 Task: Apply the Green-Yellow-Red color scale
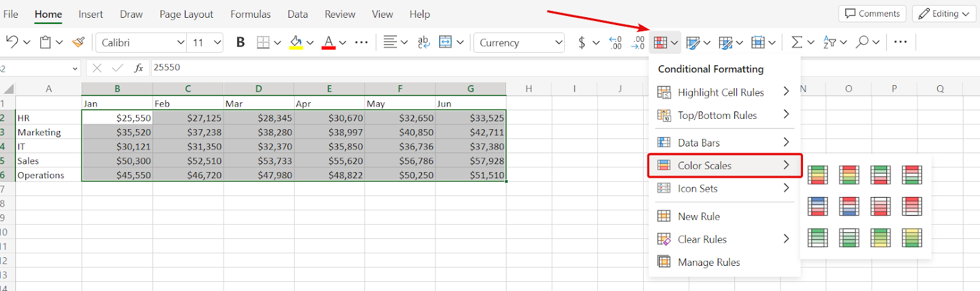(818, 175)
